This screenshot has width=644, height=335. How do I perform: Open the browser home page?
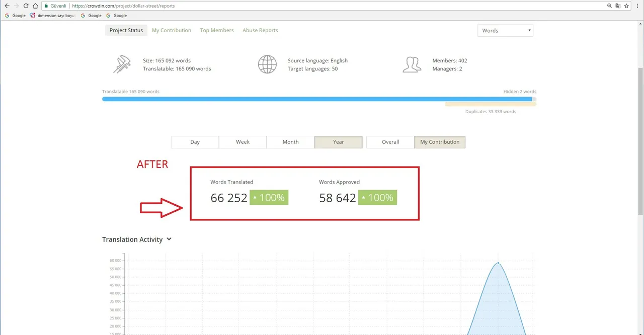35,6
